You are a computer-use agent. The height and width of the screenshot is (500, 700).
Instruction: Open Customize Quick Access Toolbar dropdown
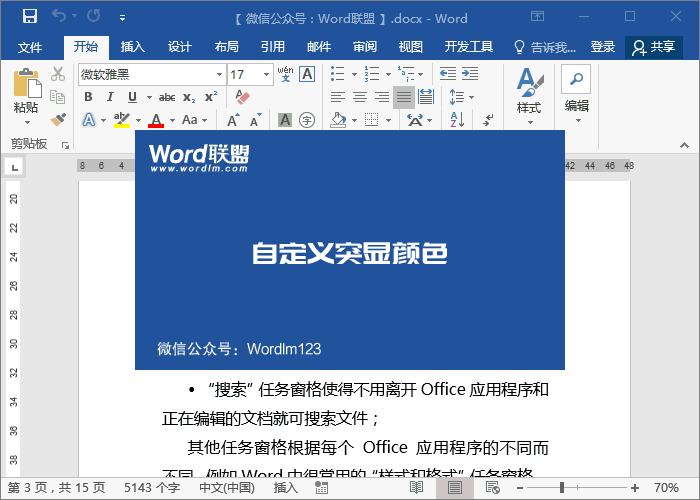122,18
